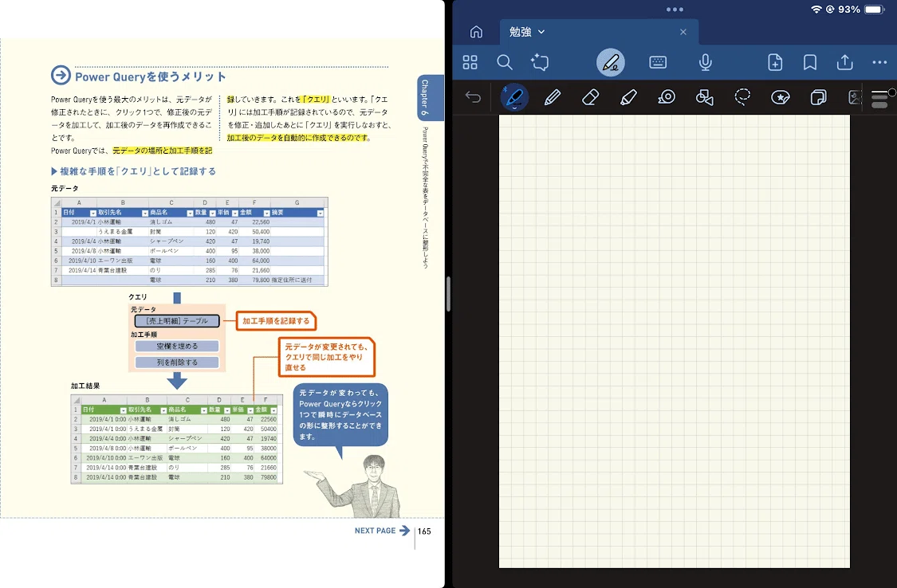Add a new page
The width and height of the screenshot is (897, 588).
tap(775, 62)
